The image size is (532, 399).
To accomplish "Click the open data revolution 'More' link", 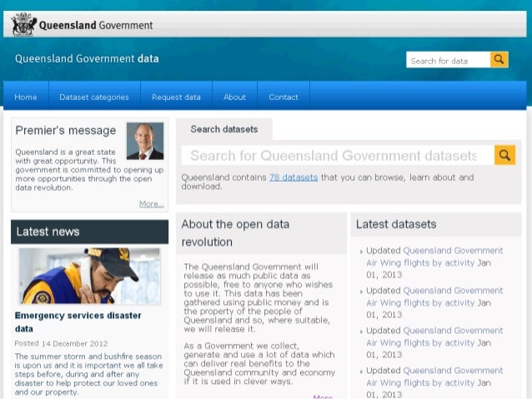I will (323, 397).
